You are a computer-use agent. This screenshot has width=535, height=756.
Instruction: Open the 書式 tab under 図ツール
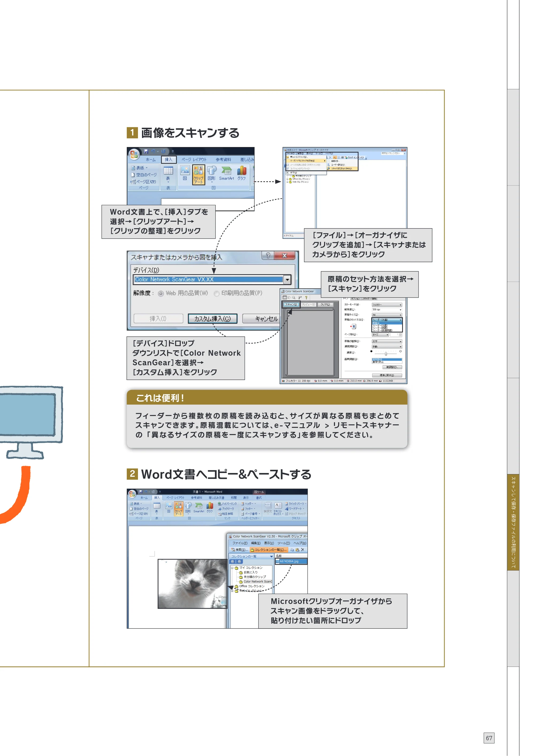click(x=259, y=498)
